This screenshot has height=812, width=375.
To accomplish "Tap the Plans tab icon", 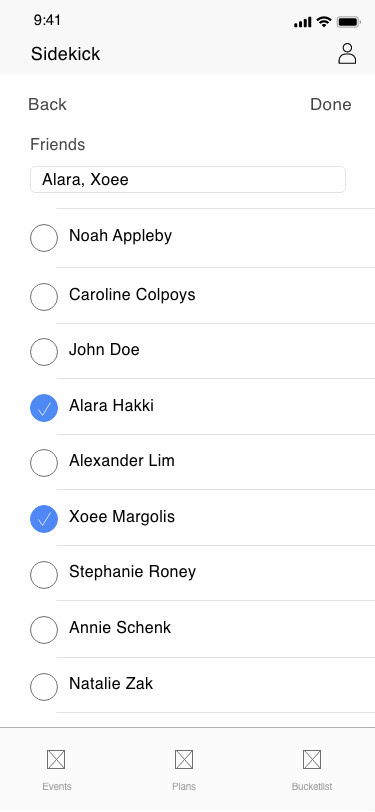I will (184, 759).
